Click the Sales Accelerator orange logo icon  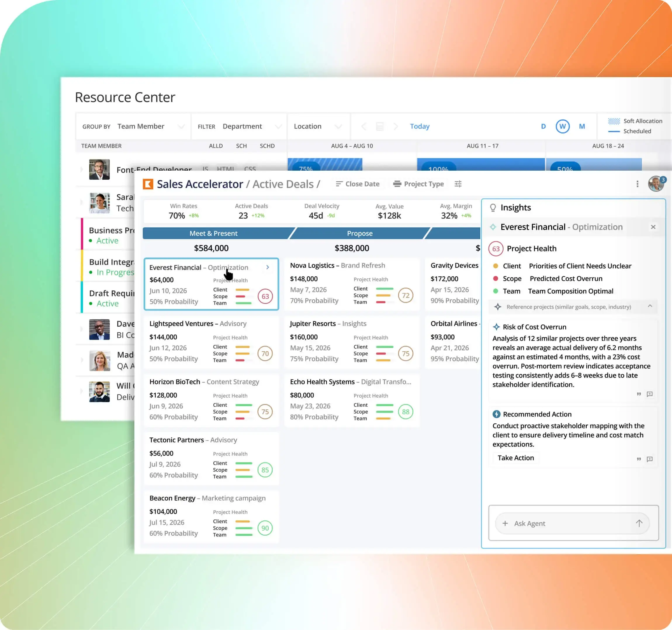pyautogui.click(x=148, y=184)
